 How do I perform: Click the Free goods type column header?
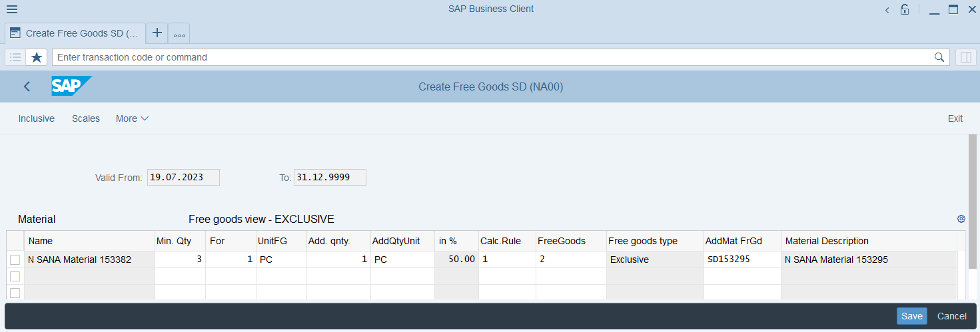(x=655, y=241)
